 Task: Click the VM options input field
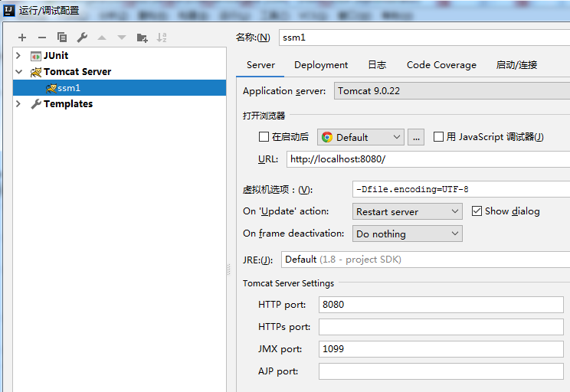point(461,189)
